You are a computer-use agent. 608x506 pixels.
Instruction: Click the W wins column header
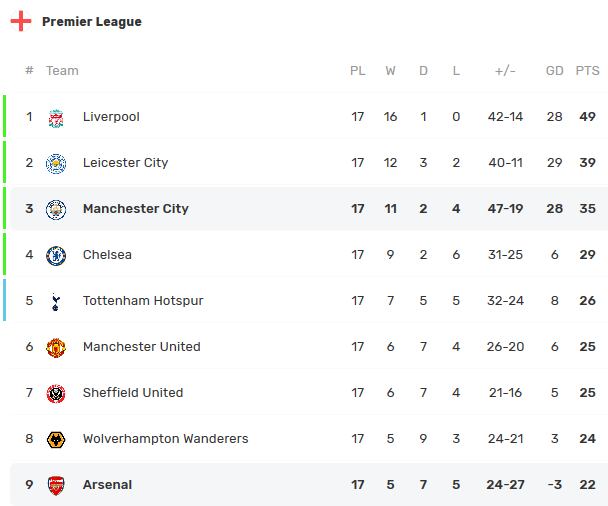coord(390,71)
